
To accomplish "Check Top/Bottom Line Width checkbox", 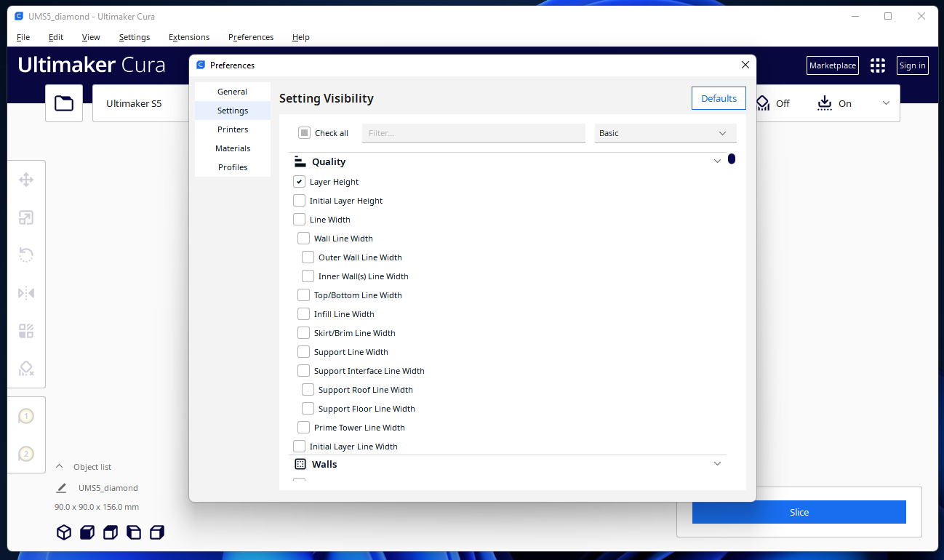I will click(x=303, y=295).
